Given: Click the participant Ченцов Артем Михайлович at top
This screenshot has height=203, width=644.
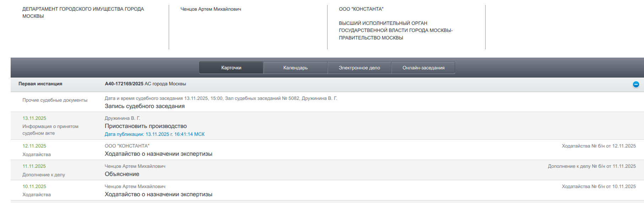Looking at the screenshot, I should point(211,9).
